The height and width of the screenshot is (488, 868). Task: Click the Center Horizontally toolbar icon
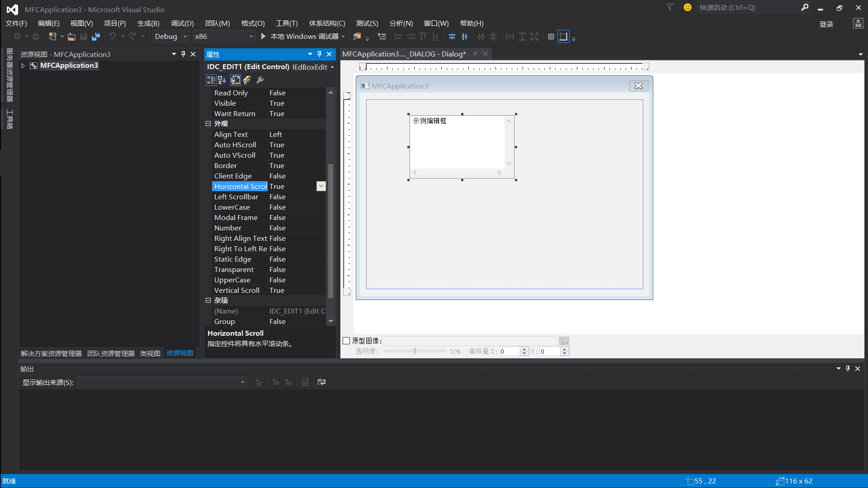point(465,37)
